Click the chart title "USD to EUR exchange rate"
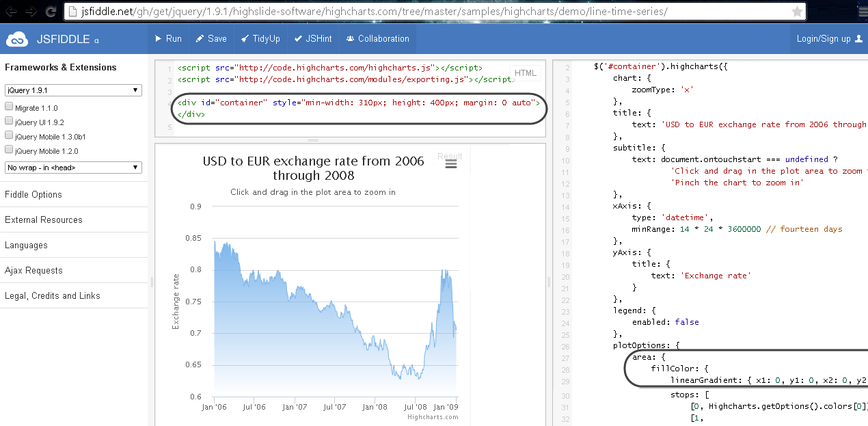868x426 pixels. click(314, 168)
